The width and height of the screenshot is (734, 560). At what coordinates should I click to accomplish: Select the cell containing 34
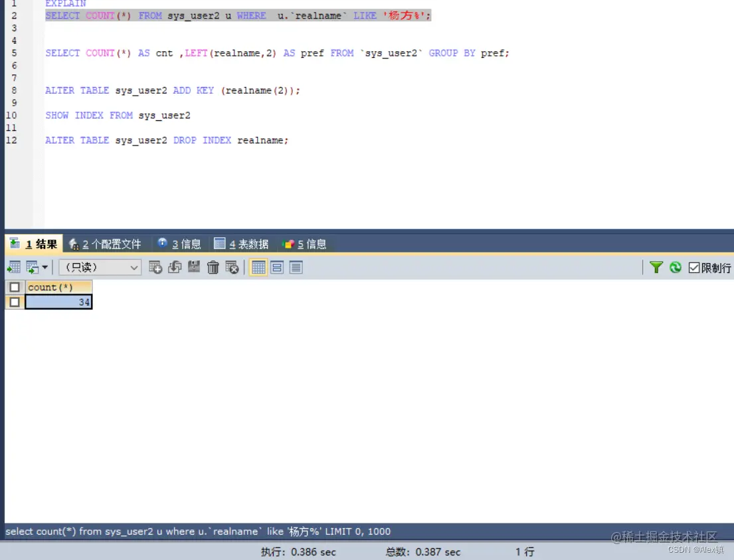click(58, 302)
